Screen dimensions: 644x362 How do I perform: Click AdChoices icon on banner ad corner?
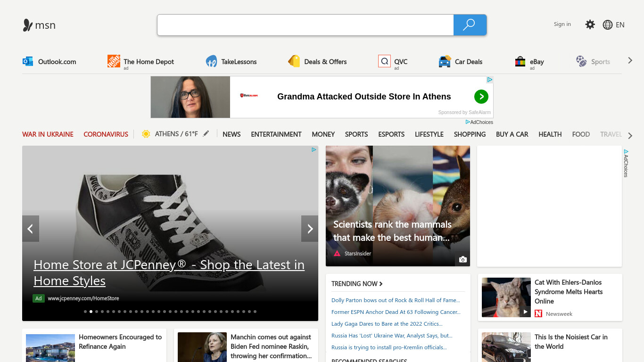coord(490,80)
